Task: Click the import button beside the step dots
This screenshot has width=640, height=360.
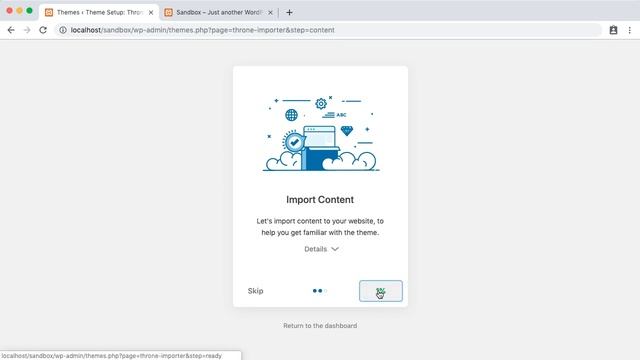Action: 381,291
